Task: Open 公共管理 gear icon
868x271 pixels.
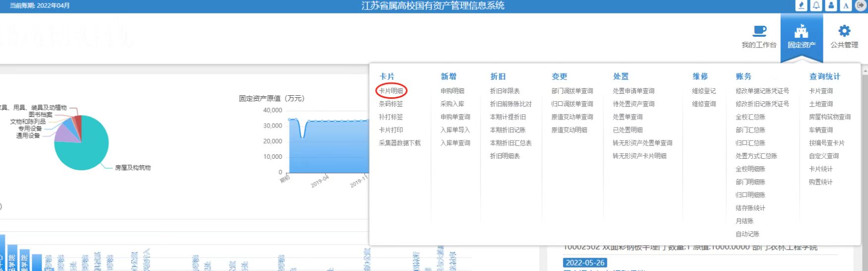Action: click(x=844, y=31)
